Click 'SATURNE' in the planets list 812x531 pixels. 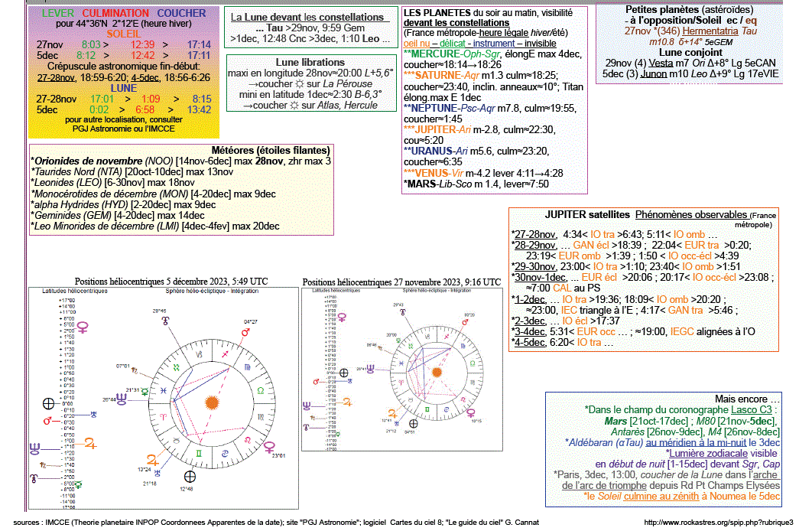(439, 76)
